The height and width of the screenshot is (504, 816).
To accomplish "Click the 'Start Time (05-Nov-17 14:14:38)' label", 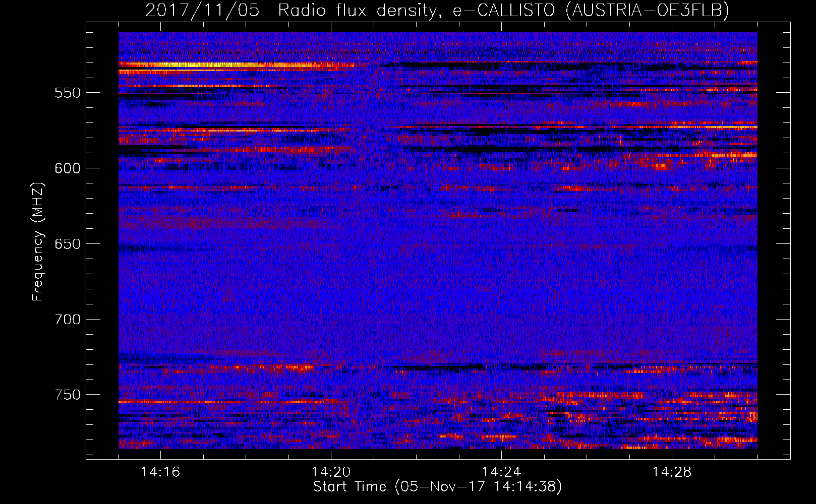I will (x=437, y=487).
